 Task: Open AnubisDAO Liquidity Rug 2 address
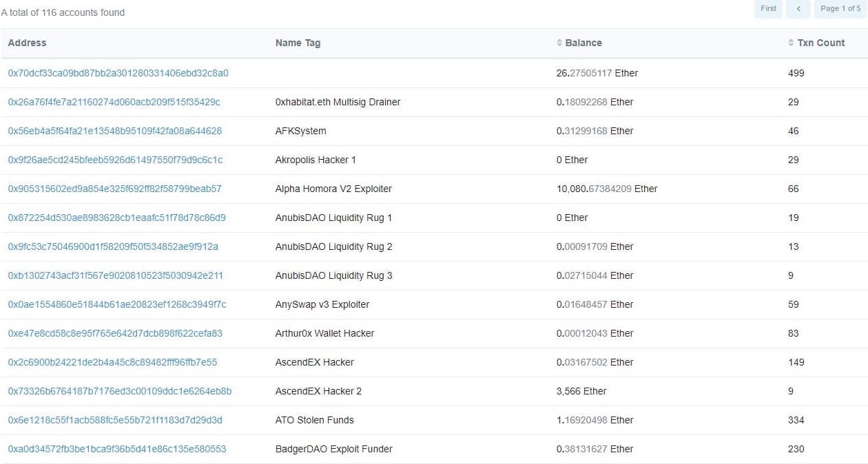pyautogui.click(x=113, y=246)
